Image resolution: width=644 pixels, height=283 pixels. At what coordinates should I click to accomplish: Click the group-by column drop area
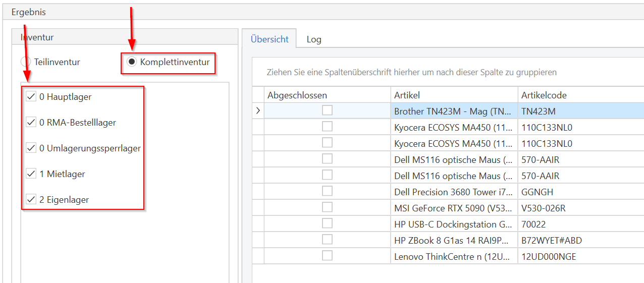[x=411, y=73]
